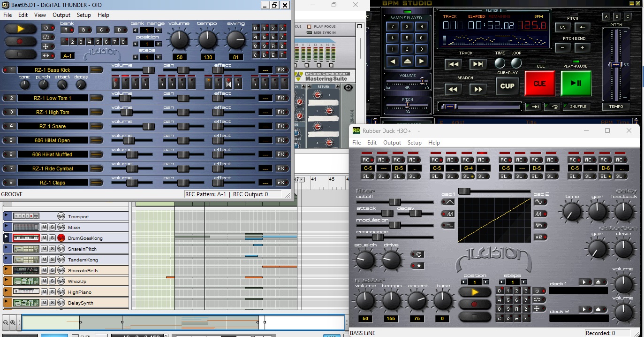
Task: Start playback in Rubber Duck
Action: point(475,292)
